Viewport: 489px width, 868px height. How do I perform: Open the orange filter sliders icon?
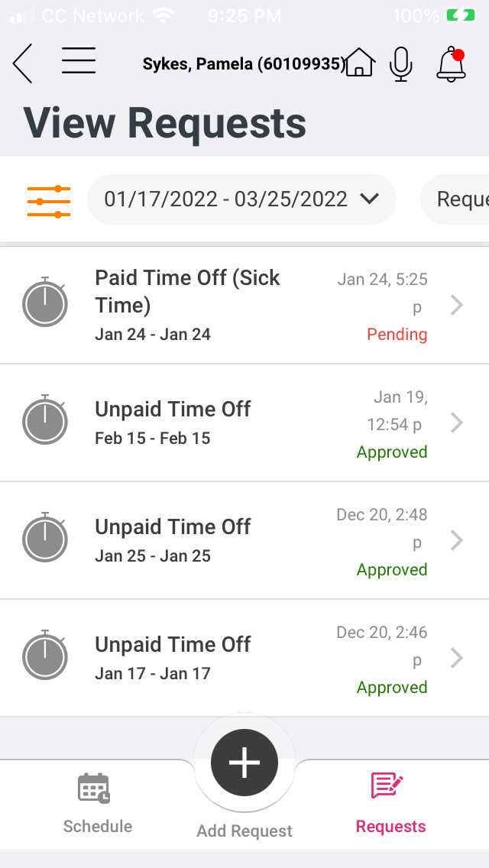click(x=49, y=201)
